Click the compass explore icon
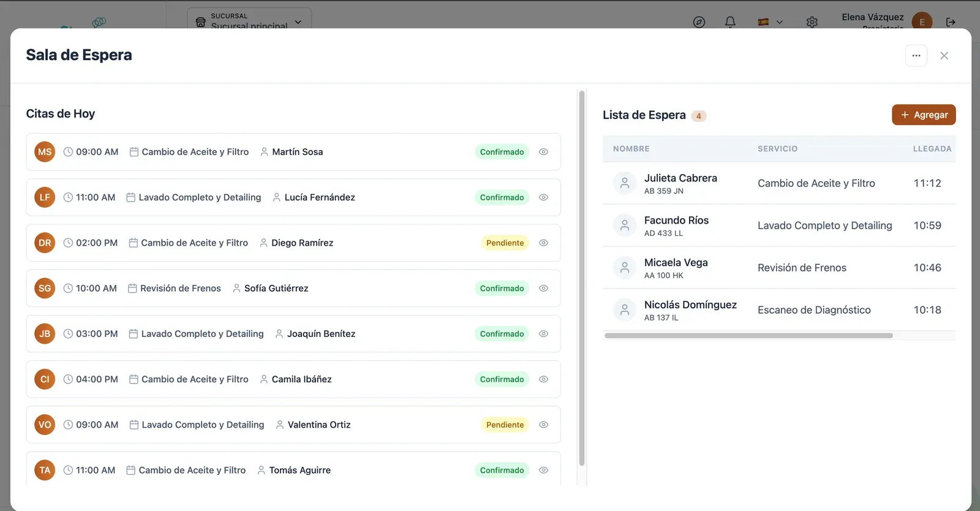980x511 pixels. 699,22
